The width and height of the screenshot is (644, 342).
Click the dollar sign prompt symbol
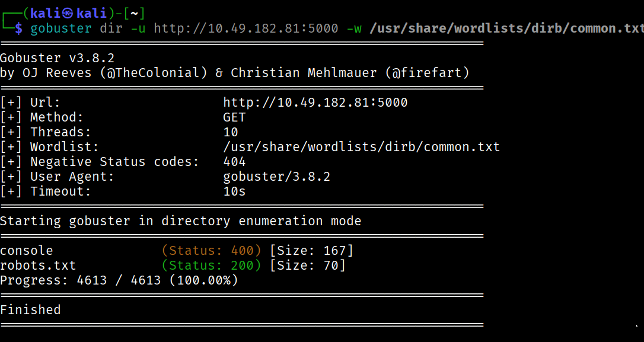19,28
